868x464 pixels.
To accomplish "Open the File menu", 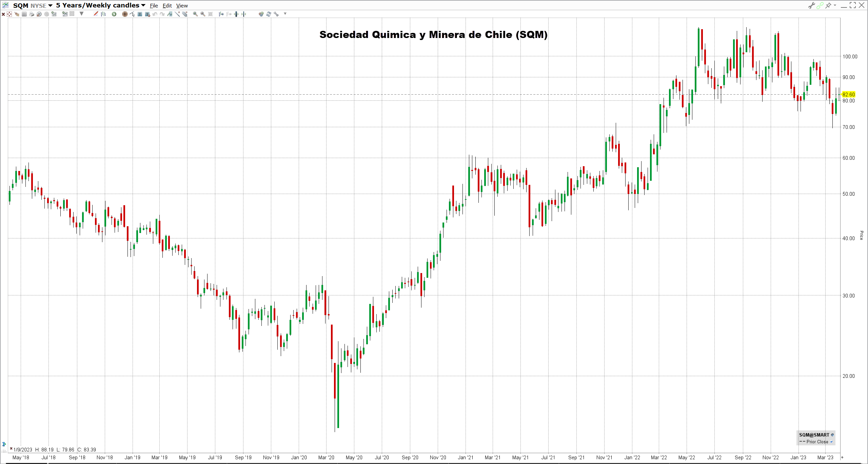I will (154, 6).
